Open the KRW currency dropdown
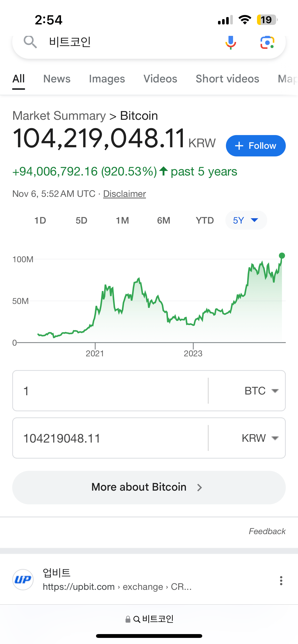Image resolution: width=298 pixels, height=644 pixels. pos(260,438)
